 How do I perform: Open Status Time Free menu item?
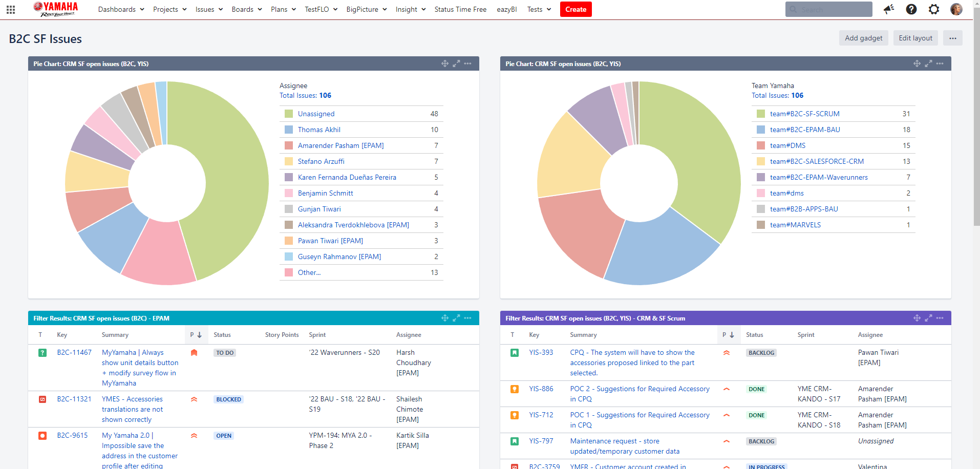[x=460, y=9]
